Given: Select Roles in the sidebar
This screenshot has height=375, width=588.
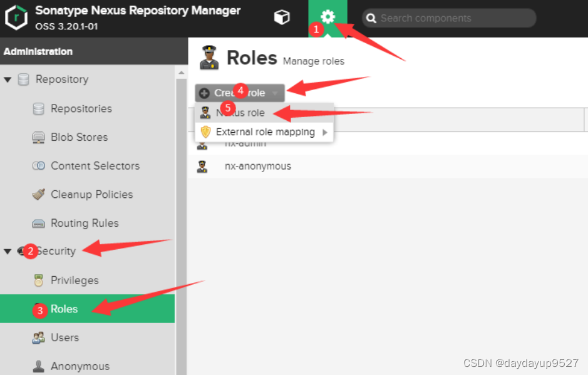Looking at the screenshot, I should (x=88, y=309).
